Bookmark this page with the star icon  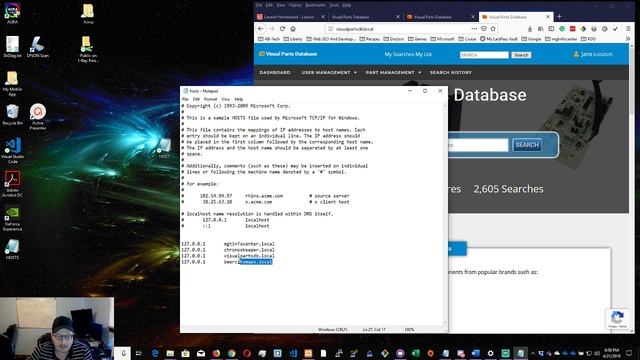tap(493, 29)
